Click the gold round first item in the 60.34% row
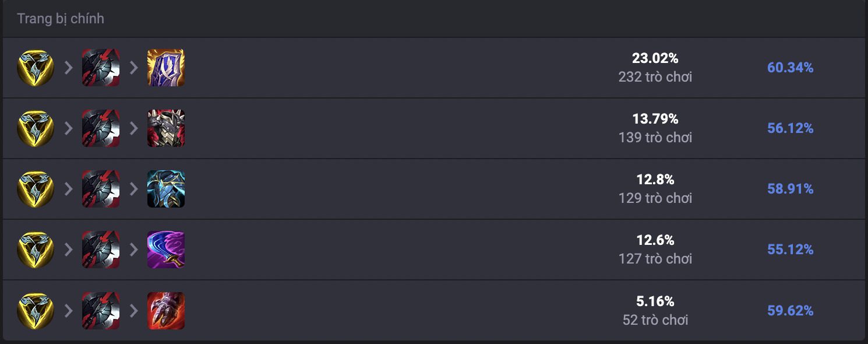Image resolution: width=868 pixels, height=344 pixels. tap(36, 68)
